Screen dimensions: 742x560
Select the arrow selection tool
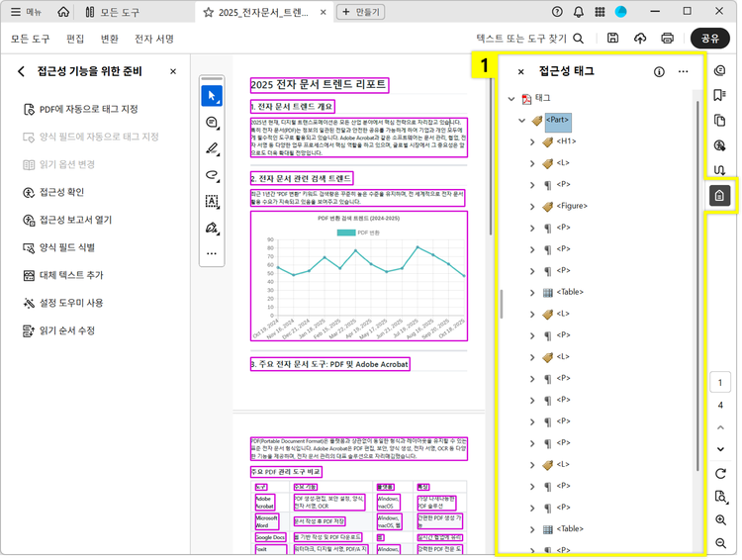click(x=212, y=96)
